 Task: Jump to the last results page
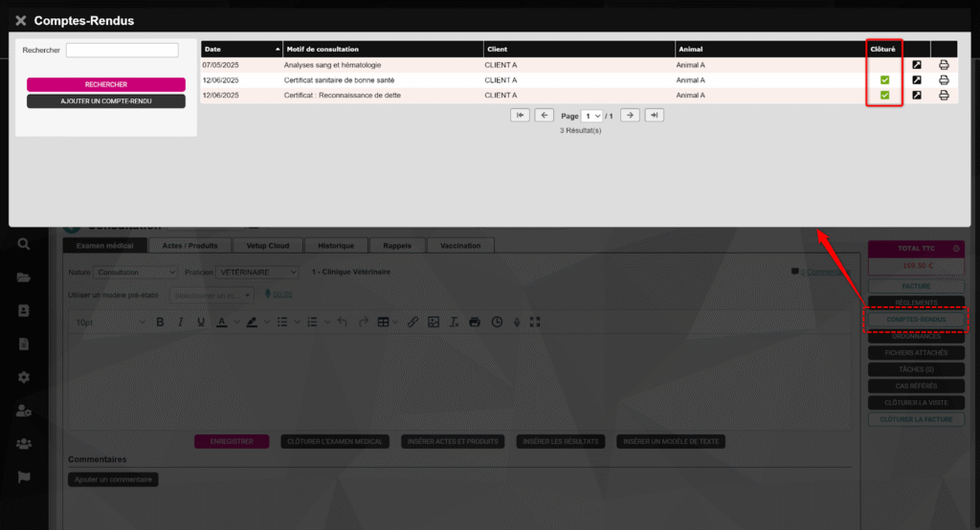pos(654,115)
